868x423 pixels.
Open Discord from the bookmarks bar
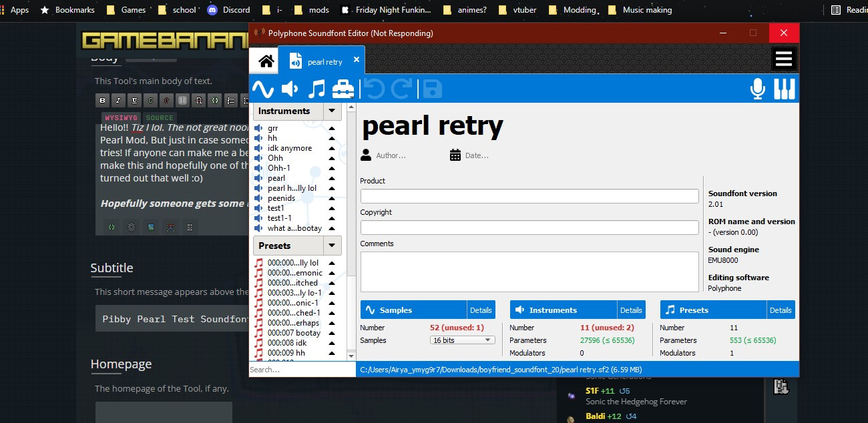click(228, 9)
